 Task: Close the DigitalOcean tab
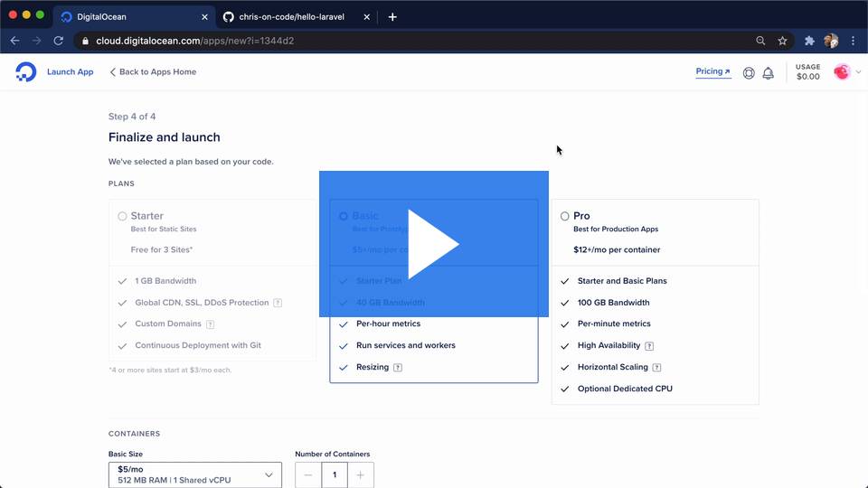pyautogui.click(x=204, y=17)
